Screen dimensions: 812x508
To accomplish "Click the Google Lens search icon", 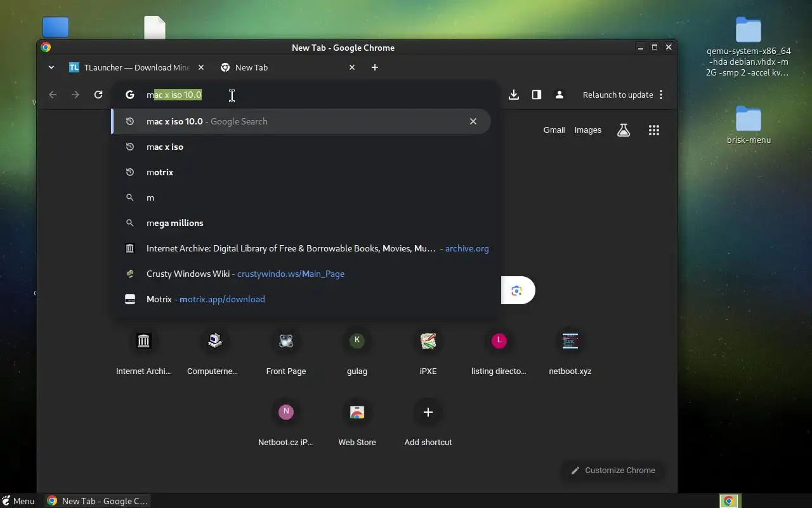I will (x=517, y=291).
